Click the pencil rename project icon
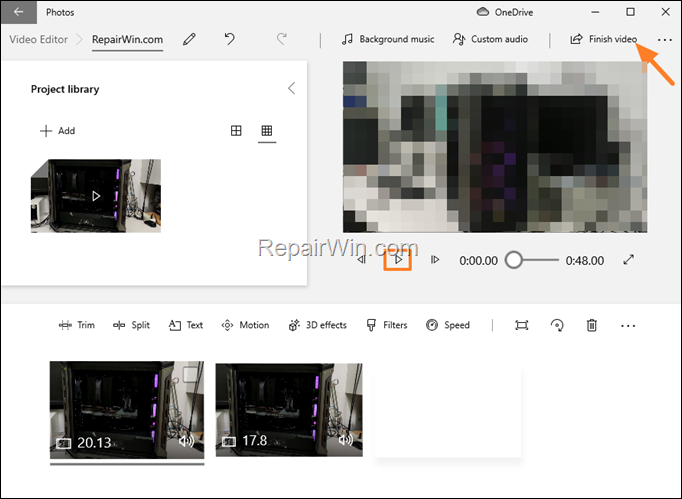Screen dimensions: 682x499 pyautogui.click(x=189, y=39)
